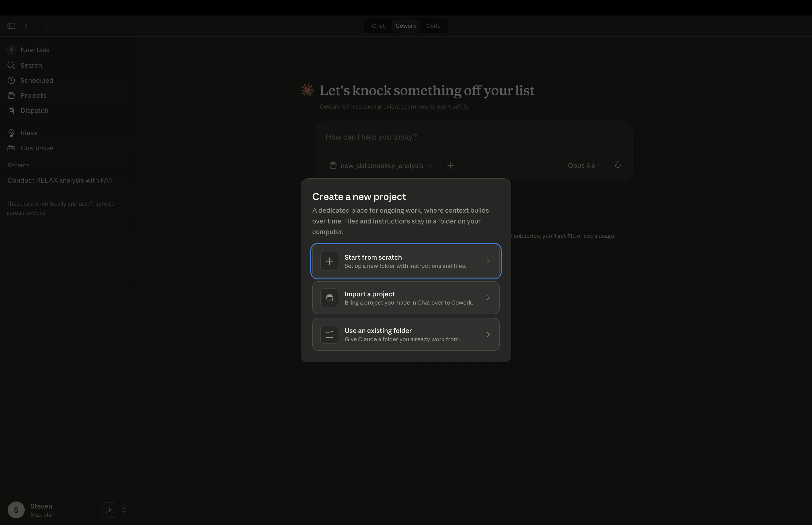Click the forward navigation arrow
Viewport: 812px width, 525px height.
44,26
